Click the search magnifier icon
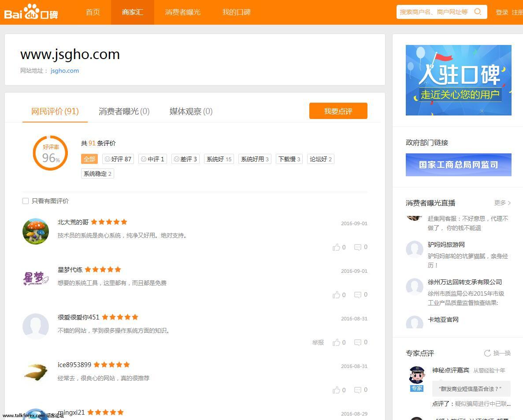 pyautogui.click(x=478, y=11)
